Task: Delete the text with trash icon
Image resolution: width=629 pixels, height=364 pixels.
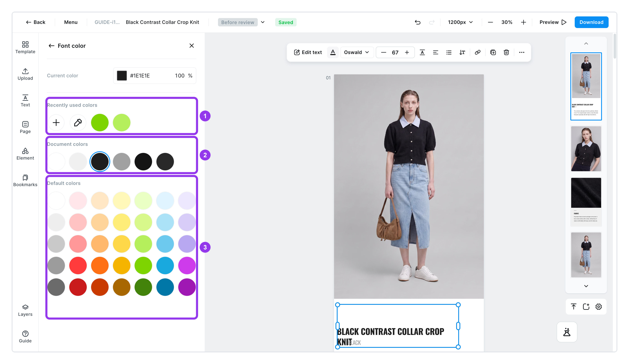Action: (x=506, y=52)
